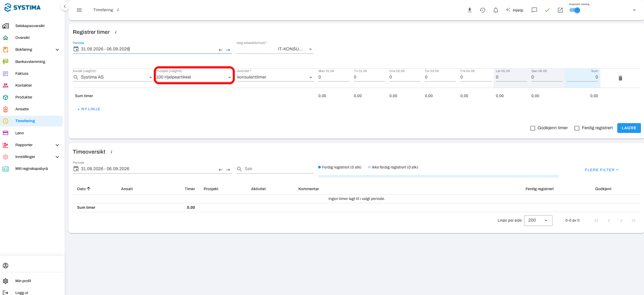Click the download icon in top toolbar
644x295 pixels.
click(470, 10)
